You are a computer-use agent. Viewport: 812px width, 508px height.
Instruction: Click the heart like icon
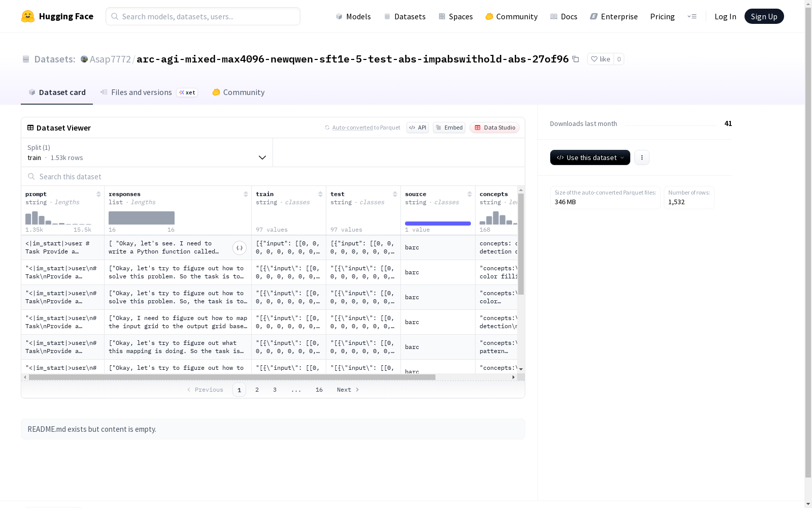[x=594, y=59]
